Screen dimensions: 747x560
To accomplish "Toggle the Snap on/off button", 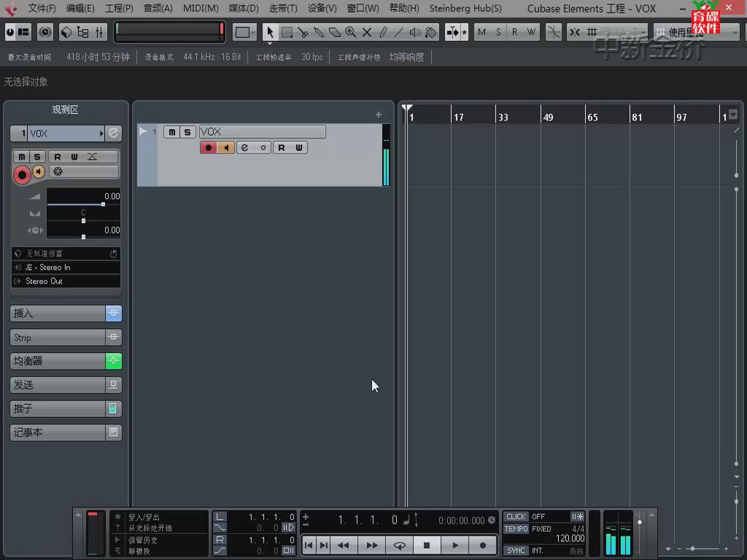I will (575, 32).
